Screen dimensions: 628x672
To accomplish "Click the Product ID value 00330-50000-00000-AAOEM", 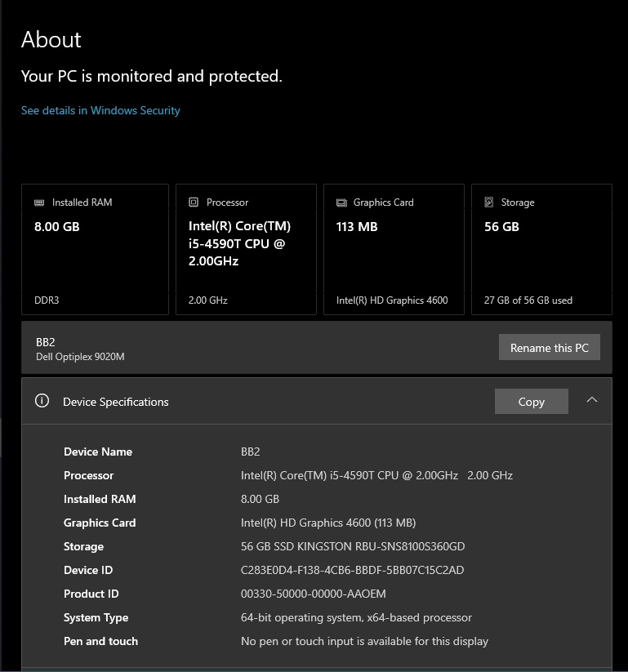I will (314, 594).
